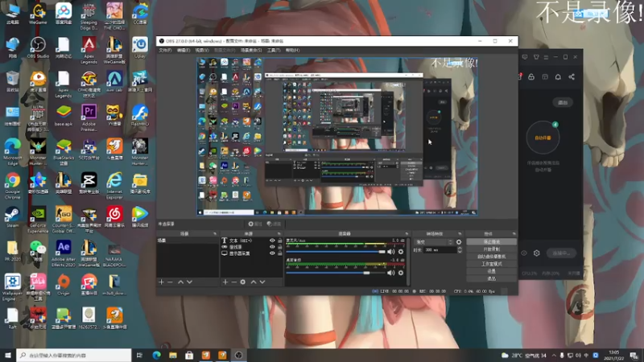The image size is (644, 362).
Task: Open the Help menu in OBS
Action: 292,50
